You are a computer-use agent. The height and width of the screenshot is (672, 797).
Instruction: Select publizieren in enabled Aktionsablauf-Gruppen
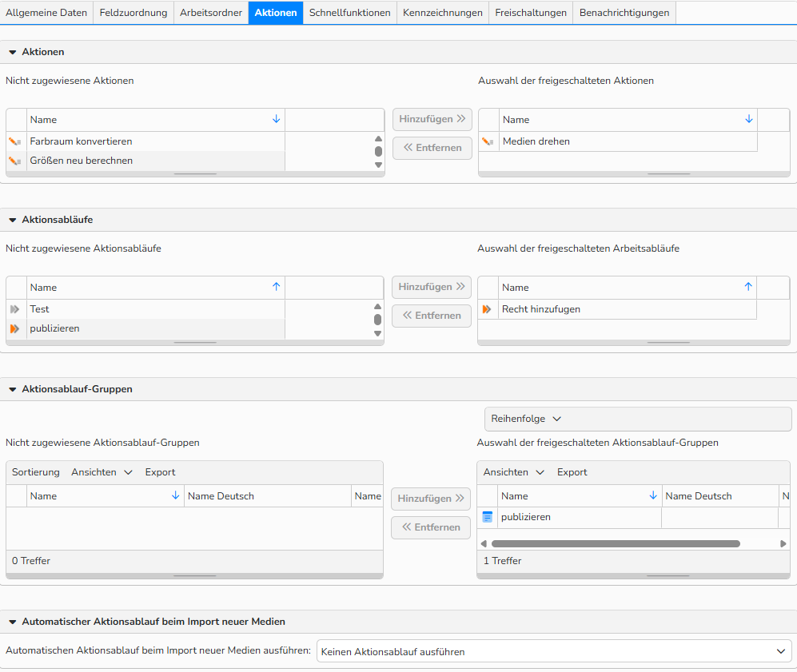click(633, 517)
